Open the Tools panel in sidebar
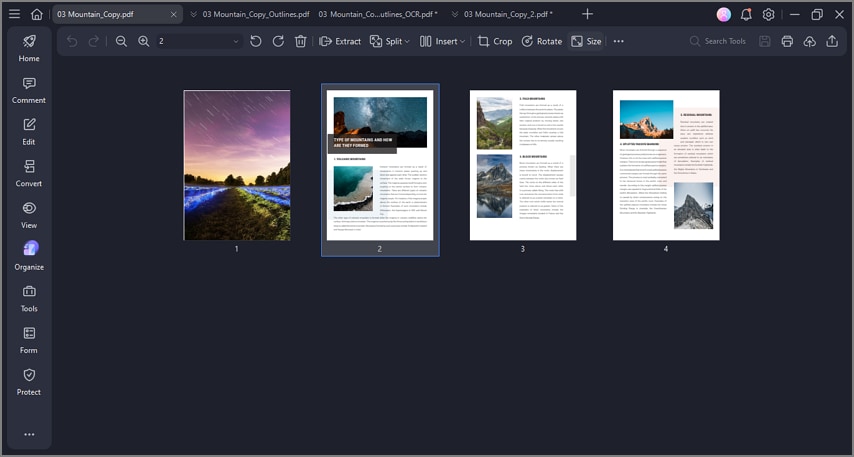 29,298
